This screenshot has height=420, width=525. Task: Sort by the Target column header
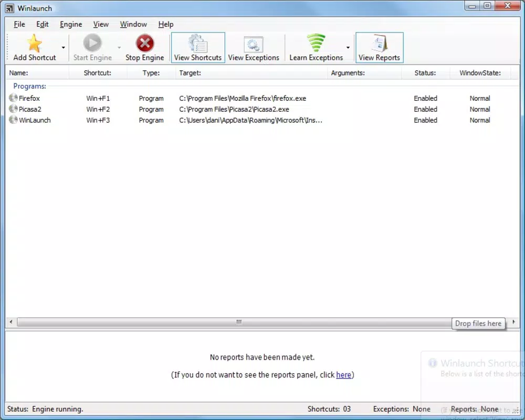(251, 72)
